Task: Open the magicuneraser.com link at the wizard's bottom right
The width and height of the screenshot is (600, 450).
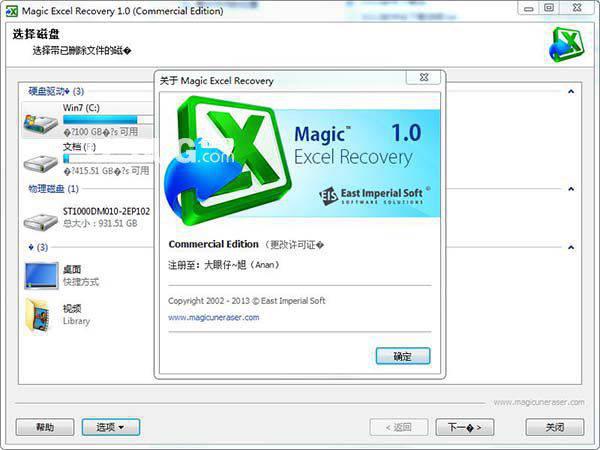Action: click(539, 402)
